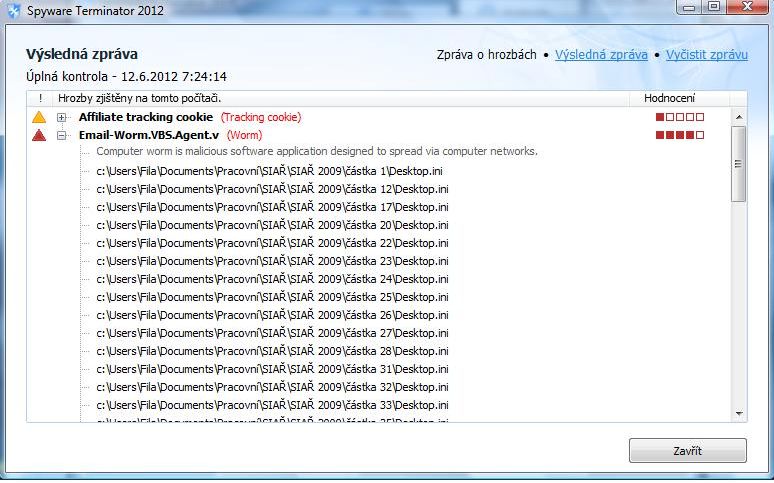Screen dimensions: 774x483
Task: Select path ending 'částka 32\Desktop.ini'
Action: pos(272,387)
